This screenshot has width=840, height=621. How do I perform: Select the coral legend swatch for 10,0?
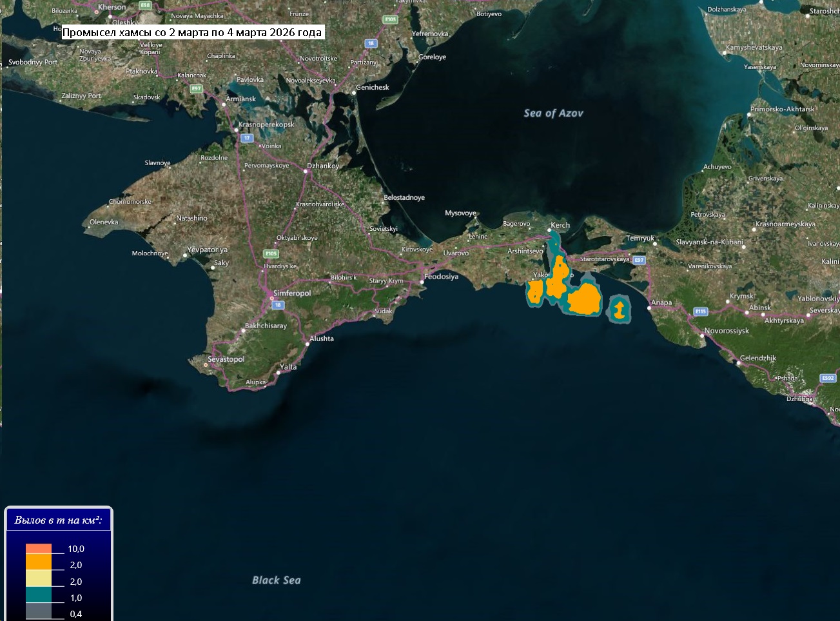coord(39,549)
